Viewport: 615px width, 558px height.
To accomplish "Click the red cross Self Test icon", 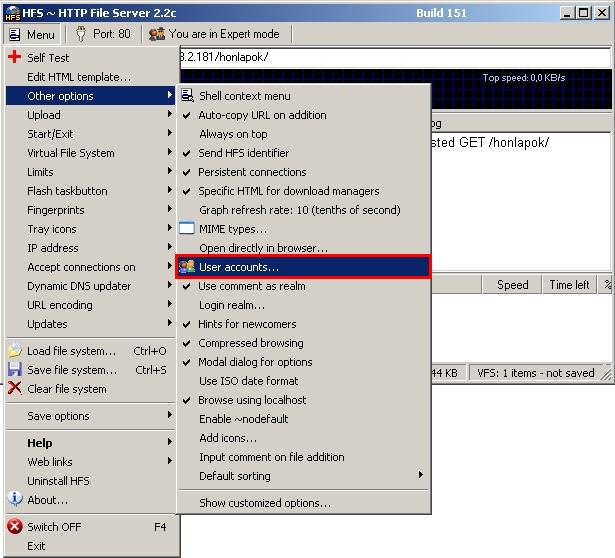I will pos(15,57).
